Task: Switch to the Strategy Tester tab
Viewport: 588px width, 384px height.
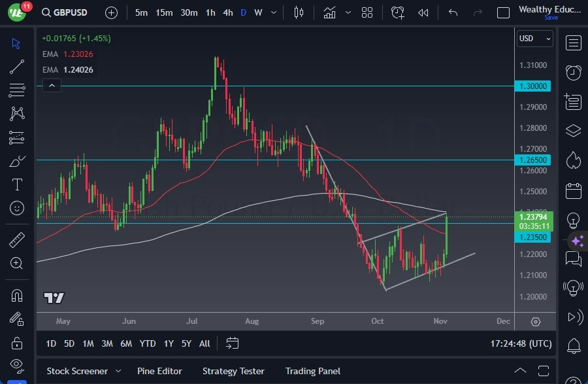Action: [x=233, y=371]
